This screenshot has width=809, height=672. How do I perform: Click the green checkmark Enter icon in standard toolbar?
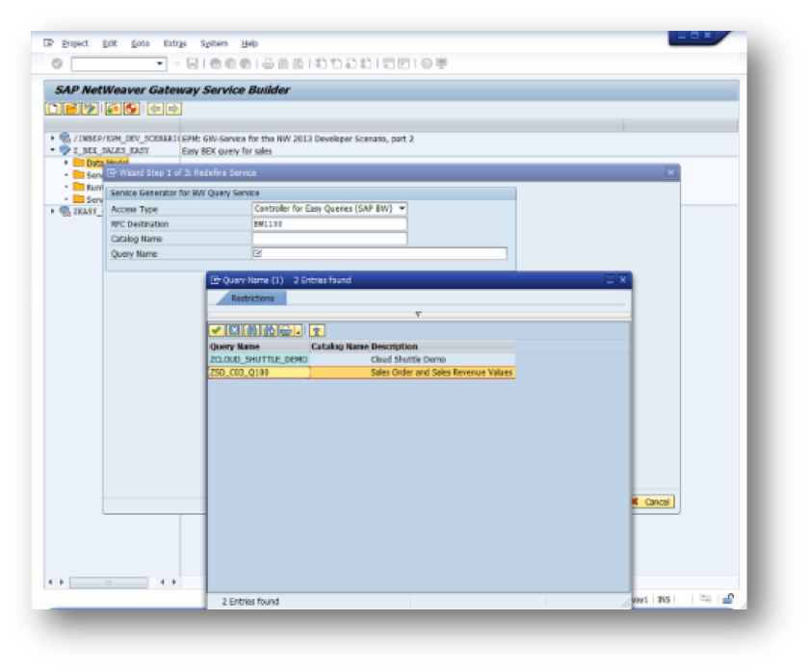[57, 64]
